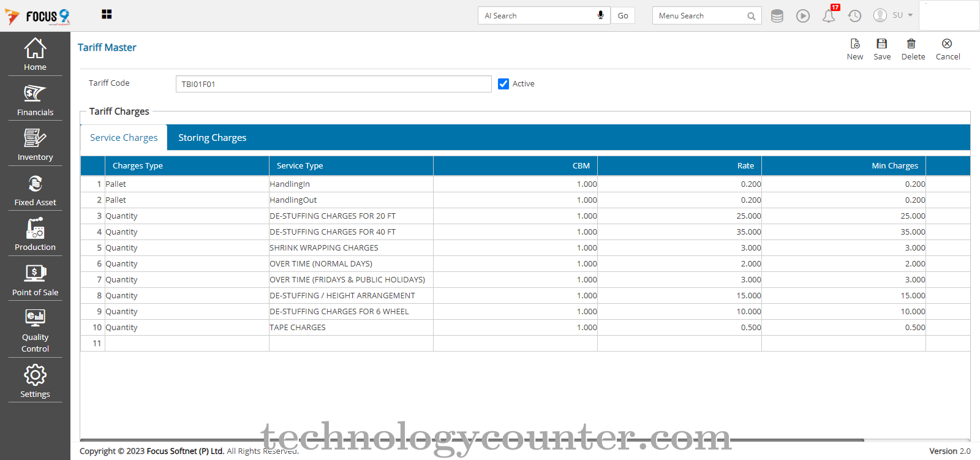Click the 35.000 rate in row 4
Viewport: 980px width, 460px height.
click(679, 232)
